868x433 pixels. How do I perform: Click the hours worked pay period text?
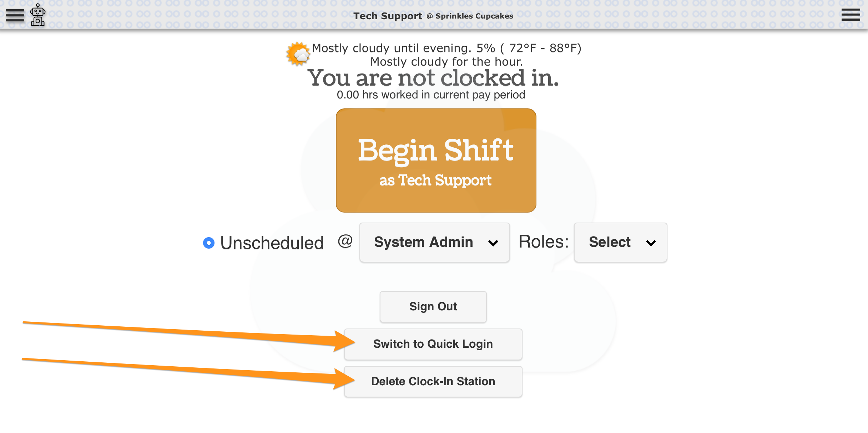[431, 95]
